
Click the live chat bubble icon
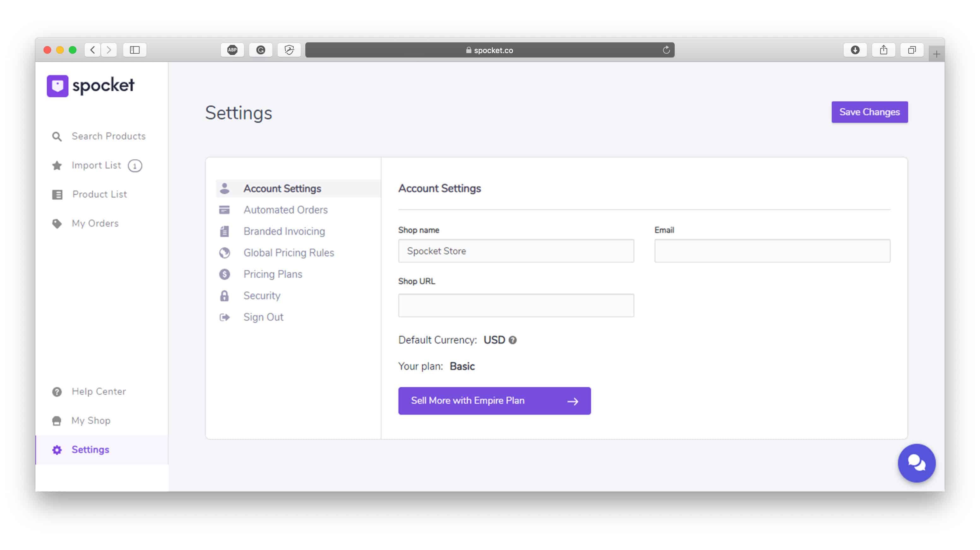pyautogui.click(x=917, y=463)
